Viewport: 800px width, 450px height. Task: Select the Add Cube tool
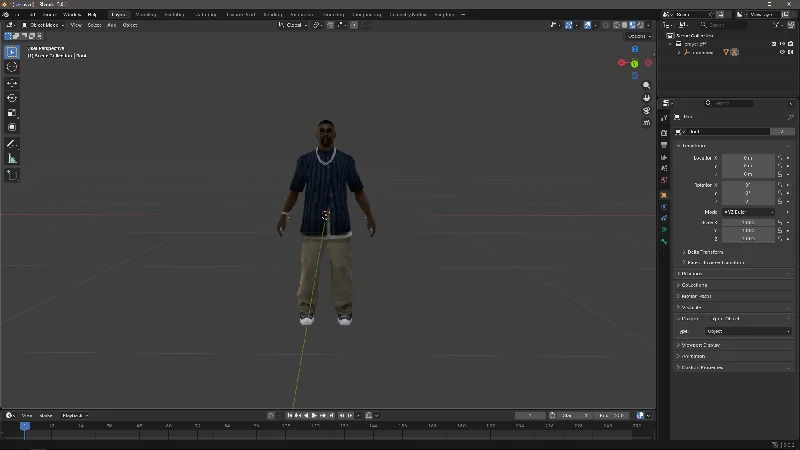(x=12, y=176)
